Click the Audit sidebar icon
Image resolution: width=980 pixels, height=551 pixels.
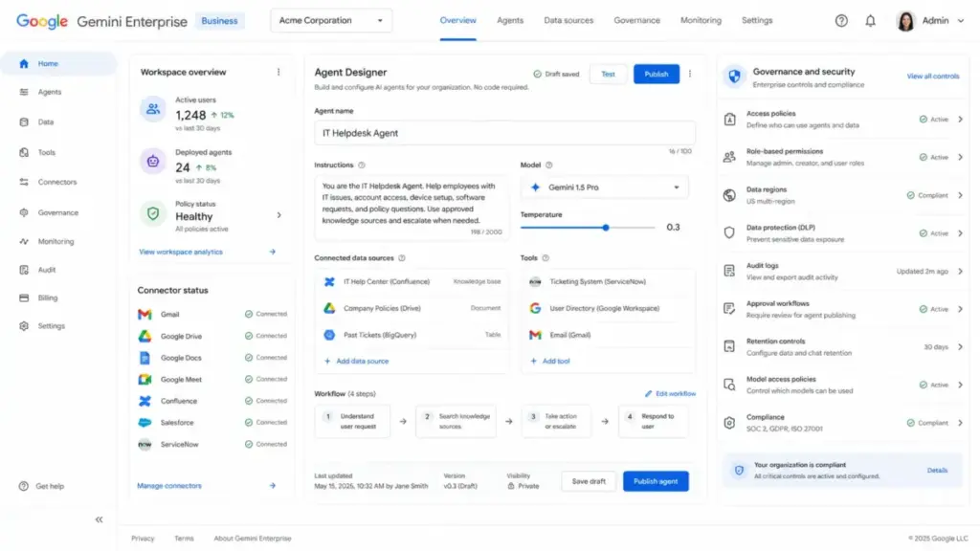point(24,270)
